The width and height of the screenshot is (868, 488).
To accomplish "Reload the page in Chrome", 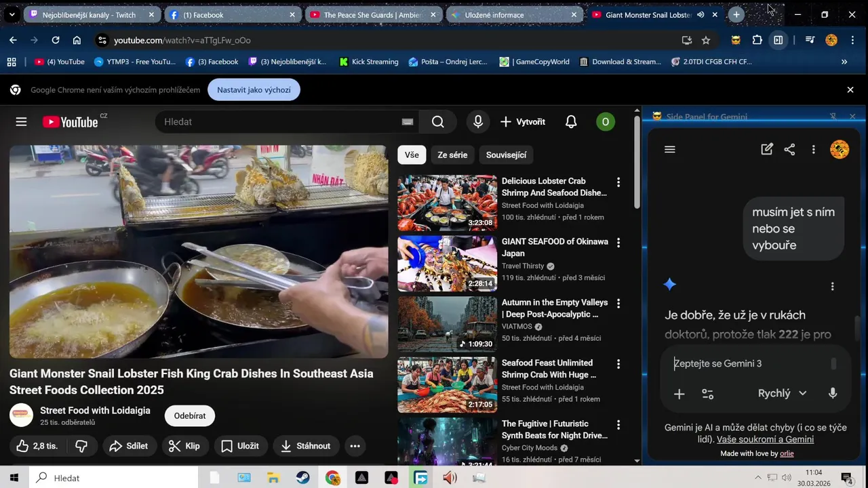I will (x=56, y=40).
